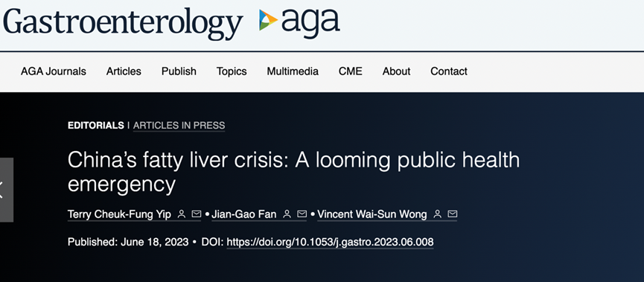
Task: Open the Topics menu
Action: point(232,71)
